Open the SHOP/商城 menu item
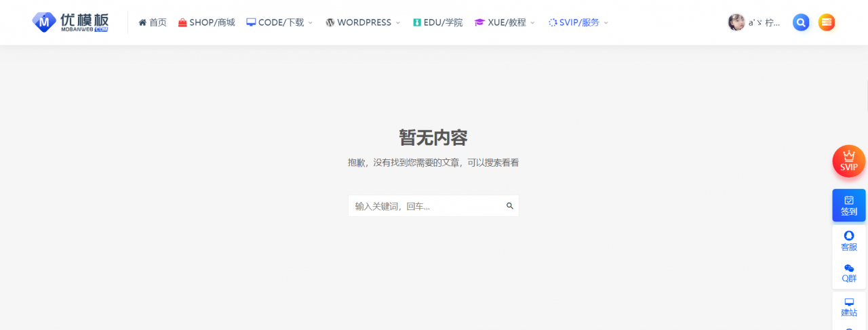 (x=206, y=22)
